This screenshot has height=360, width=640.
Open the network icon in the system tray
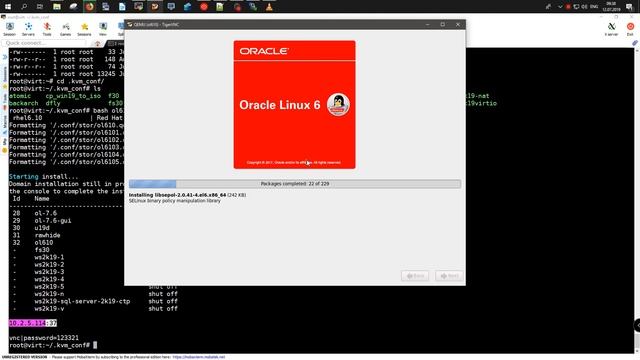(576, 7)
